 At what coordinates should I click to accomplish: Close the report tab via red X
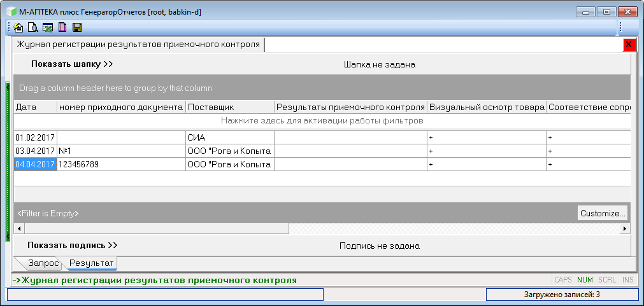pos(629,45)
